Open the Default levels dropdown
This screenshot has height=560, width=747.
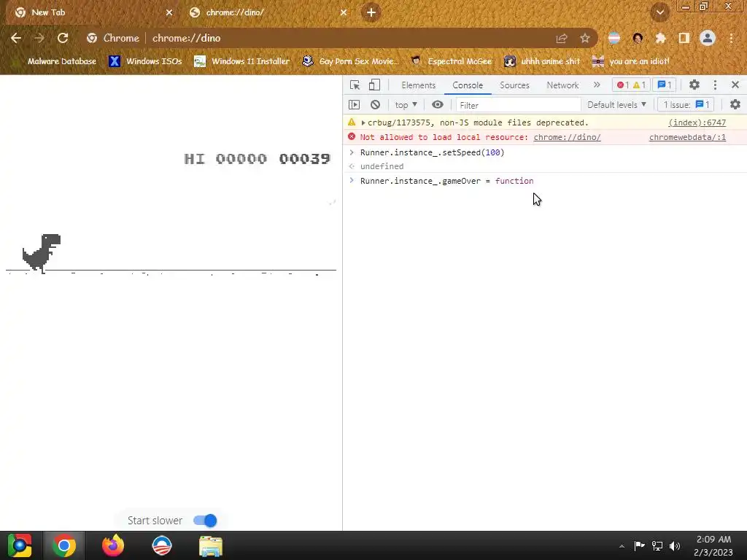coord(616,105)
